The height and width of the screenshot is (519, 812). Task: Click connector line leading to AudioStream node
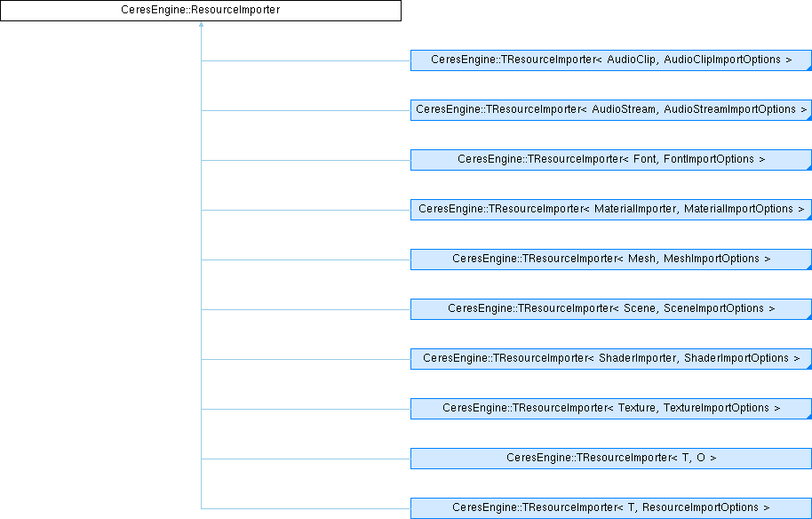[306, 110]
